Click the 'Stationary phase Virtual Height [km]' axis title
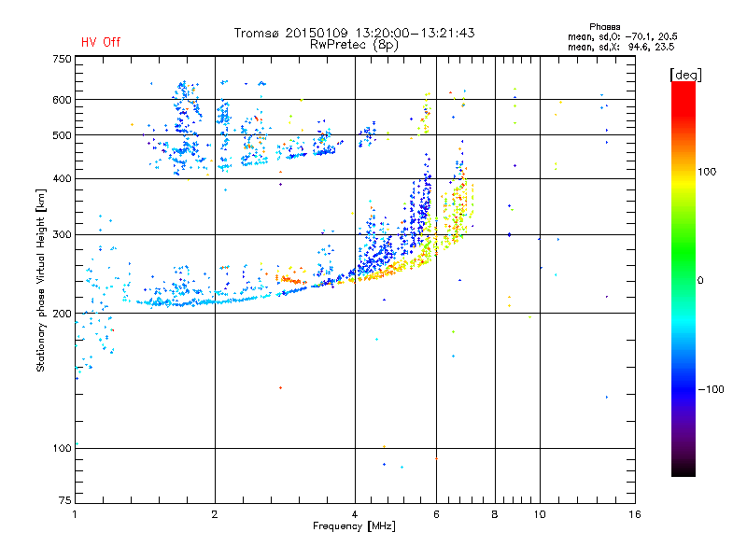The image size is (747, 560). (41, 281)
